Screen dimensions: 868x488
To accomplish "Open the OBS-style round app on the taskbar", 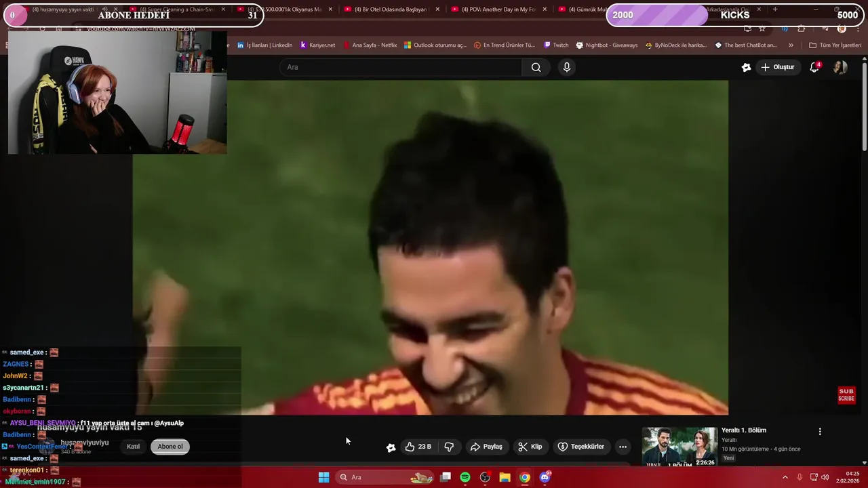I will [x=485, y=477].
